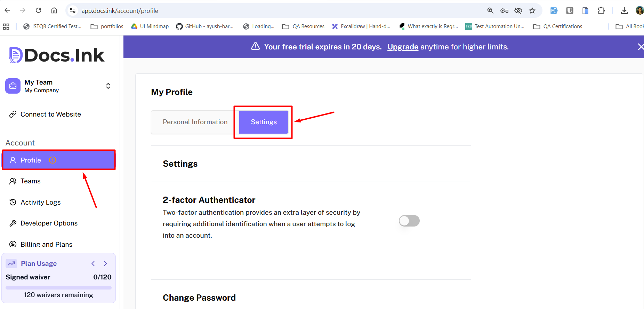644x309 pixels.
Task: Open Connect to Website
Action: [50, 114]
